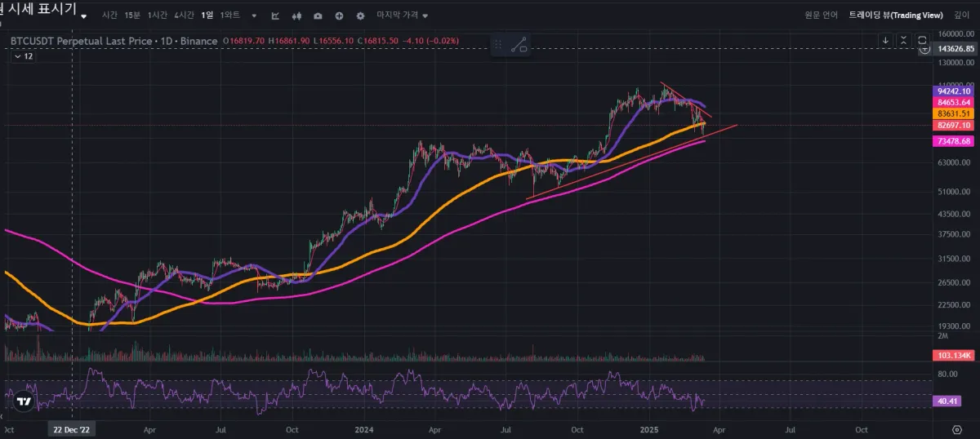Open the market ticker title dropdown arrow

pyautogui.click(x=83, y=16)
